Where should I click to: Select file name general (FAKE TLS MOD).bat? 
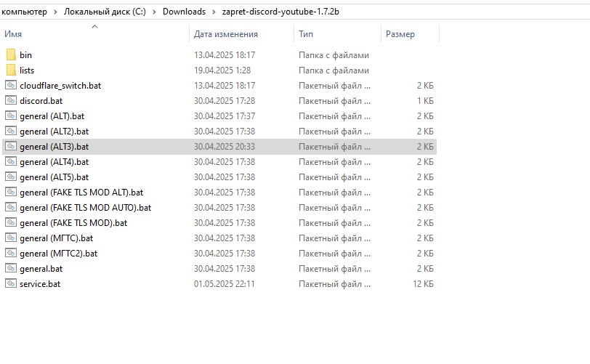coord(73,223)
